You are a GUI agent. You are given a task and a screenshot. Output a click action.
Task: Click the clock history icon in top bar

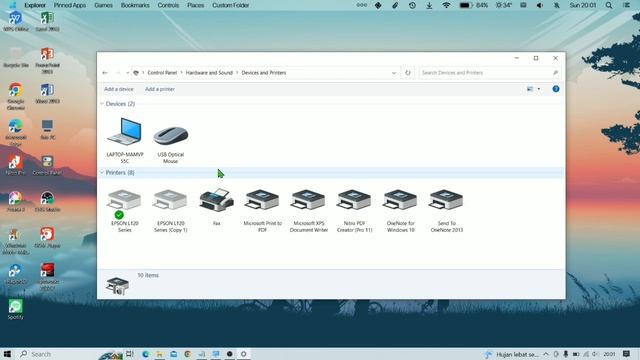pyautogui.click(x=412, y=5)
